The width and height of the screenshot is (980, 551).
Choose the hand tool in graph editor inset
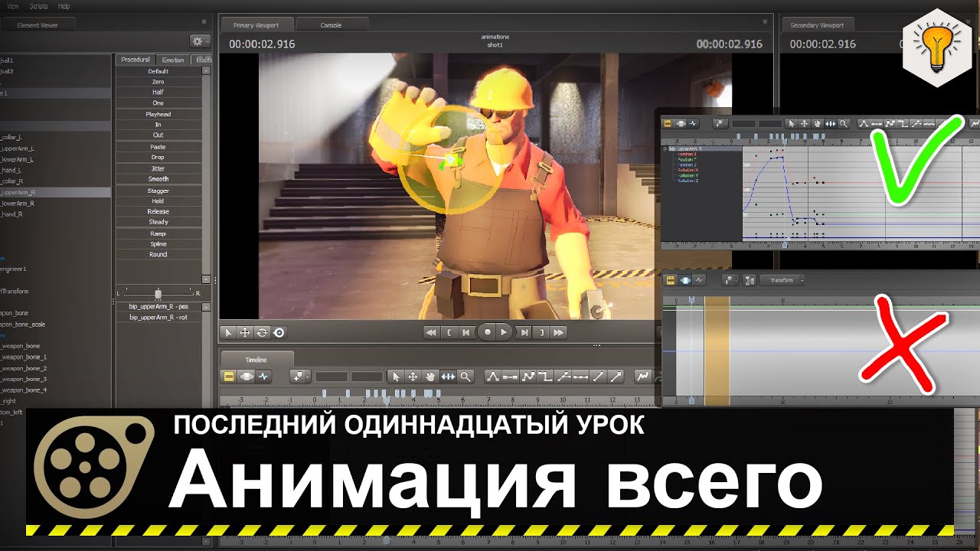tap(817, 123)
